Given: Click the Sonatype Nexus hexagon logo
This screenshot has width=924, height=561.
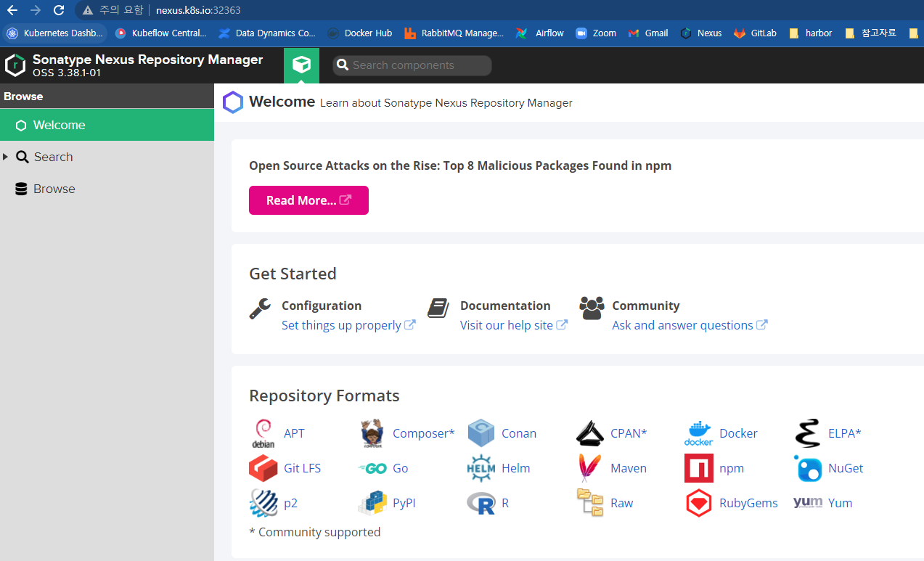Looking at the screenshot, I should pos(15,65).
